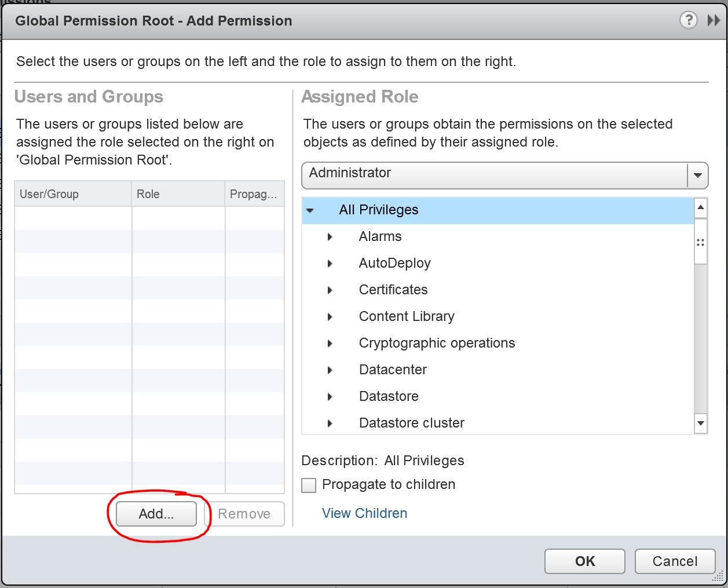Image resolution: width=728 pixels, height=588 pixels.
Task: Open the View Children link
Action: point(364,513)
